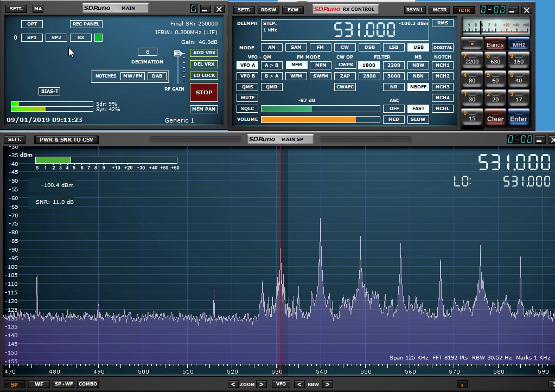
Task: Click ADD VRX button
Action: 204,53
